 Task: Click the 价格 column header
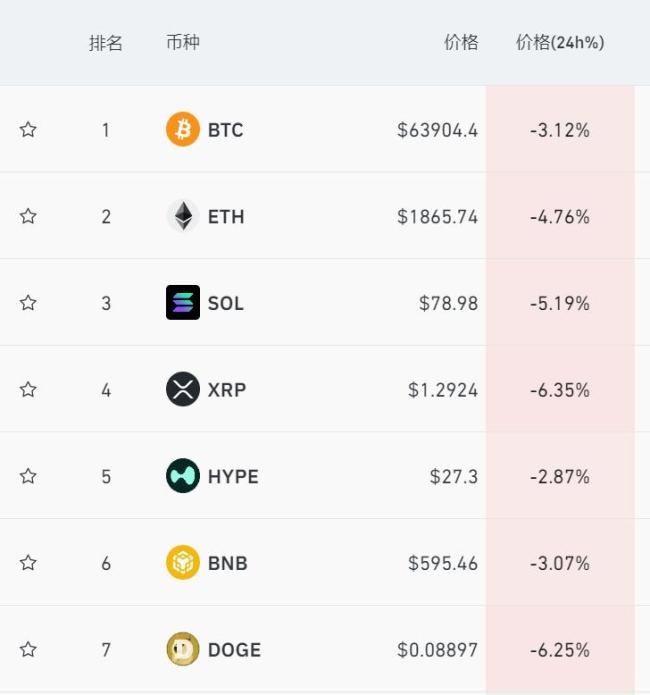click(461, 43)
